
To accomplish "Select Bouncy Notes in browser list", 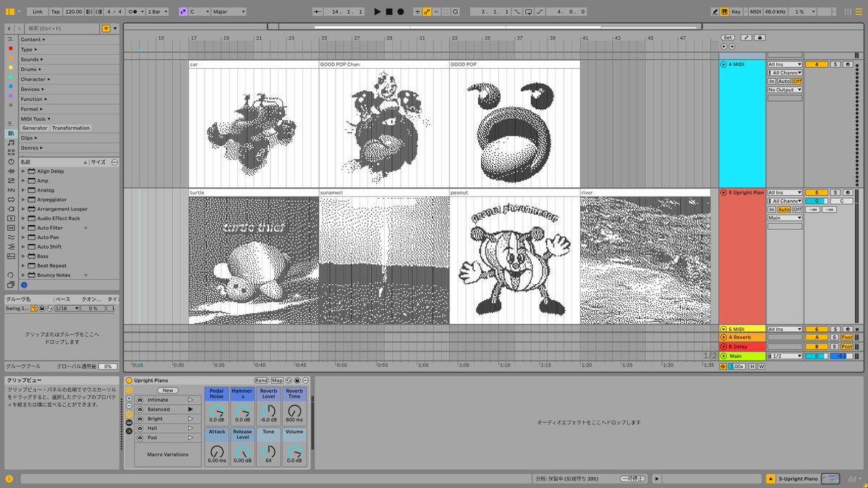I will click(x=54, y=275).
